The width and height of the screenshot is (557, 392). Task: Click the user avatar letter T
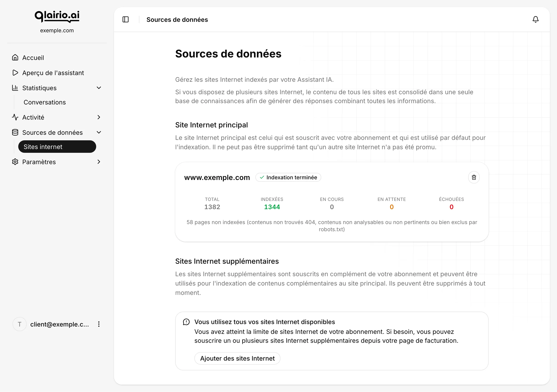pyautogui.click(x=20, y=324)
